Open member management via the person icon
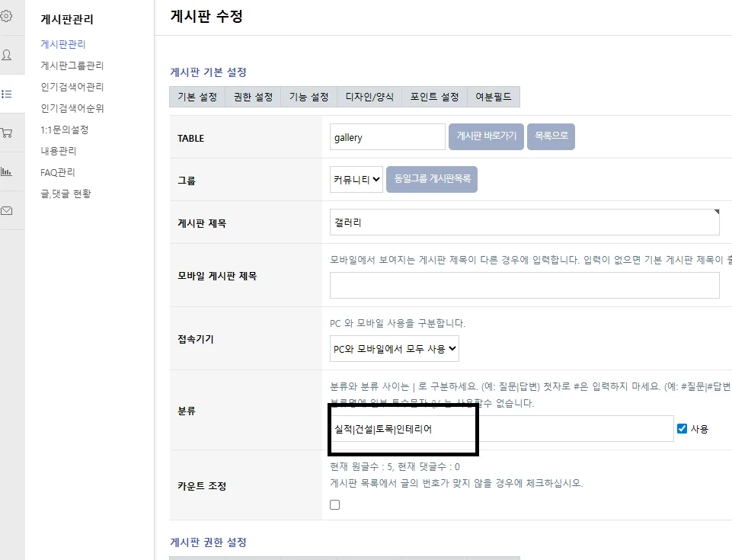The image size is (732, 560). 7,55
